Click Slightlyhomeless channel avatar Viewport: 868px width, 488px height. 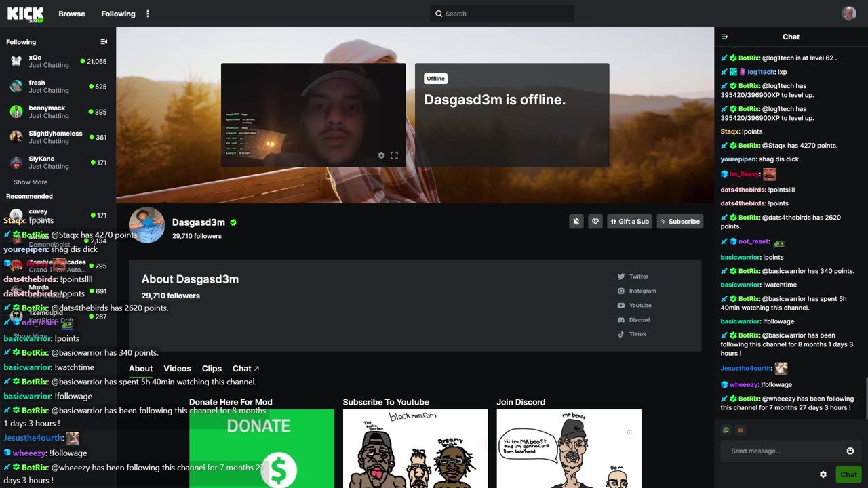[16, 137]
